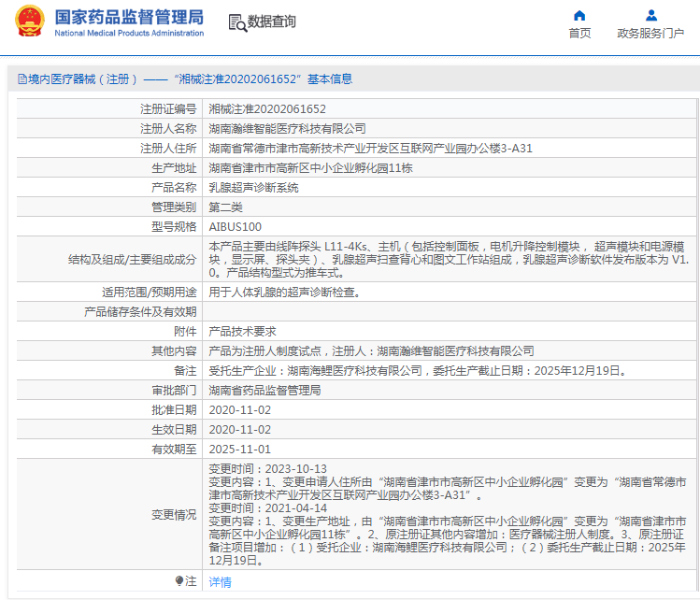Viewport: 700px width, 600px height.
Task: Select 湖南省药品监督管理局 approval department
Action: (x=264, y=390)
